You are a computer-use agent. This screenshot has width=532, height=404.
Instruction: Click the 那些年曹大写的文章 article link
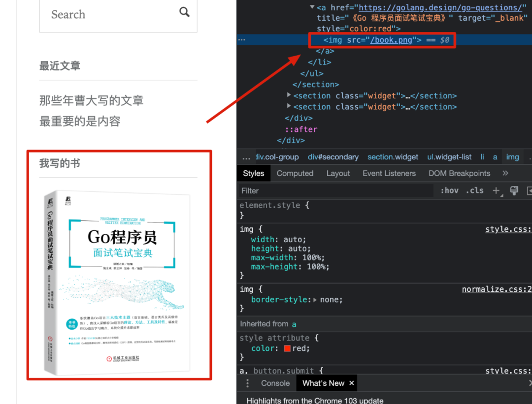(x=91, y=100)
